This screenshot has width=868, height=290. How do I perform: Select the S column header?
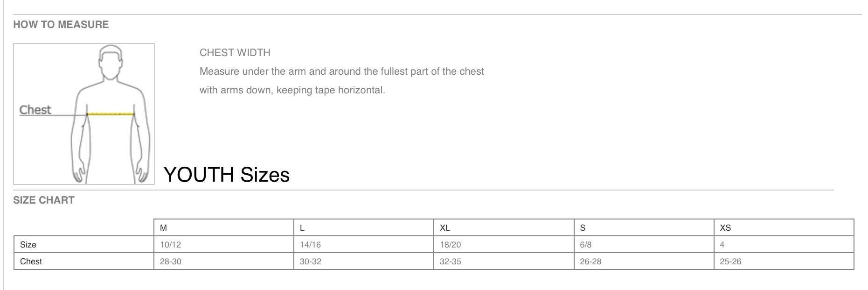coord(644,227)
